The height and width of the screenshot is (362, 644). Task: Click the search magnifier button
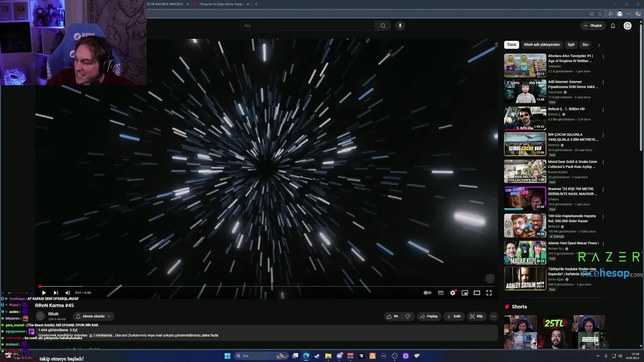383,26
